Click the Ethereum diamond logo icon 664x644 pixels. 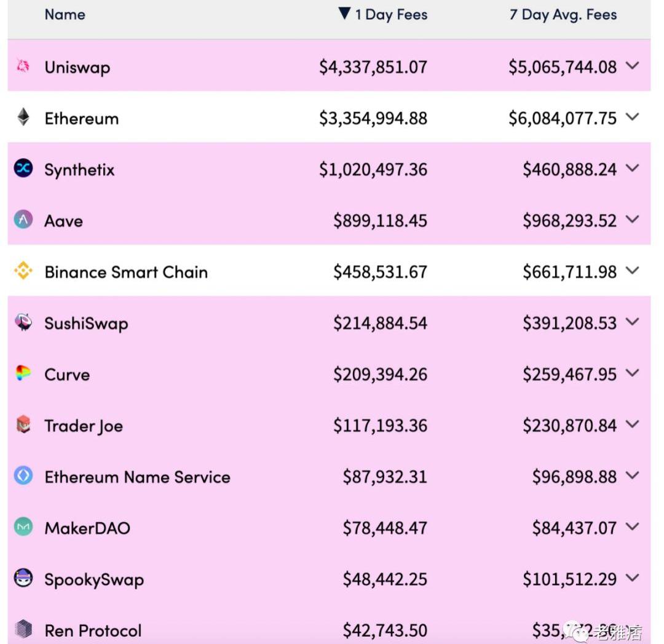[x=23, y=117]
